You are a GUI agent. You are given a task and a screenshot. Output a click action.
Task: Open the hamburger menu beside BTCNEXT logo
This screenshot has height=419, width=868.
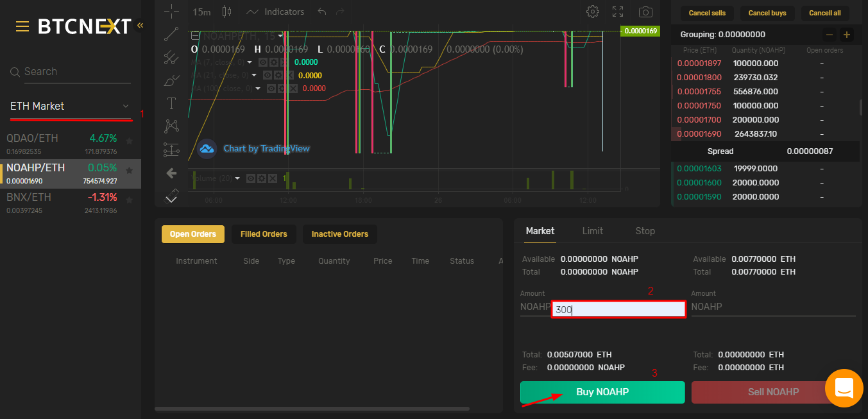pos(22,26)
